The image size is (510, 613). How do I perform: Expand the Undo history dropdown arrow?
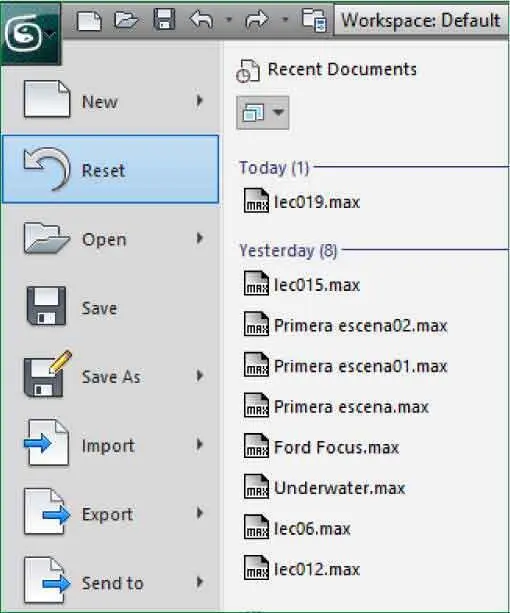(x=229, y=19)
